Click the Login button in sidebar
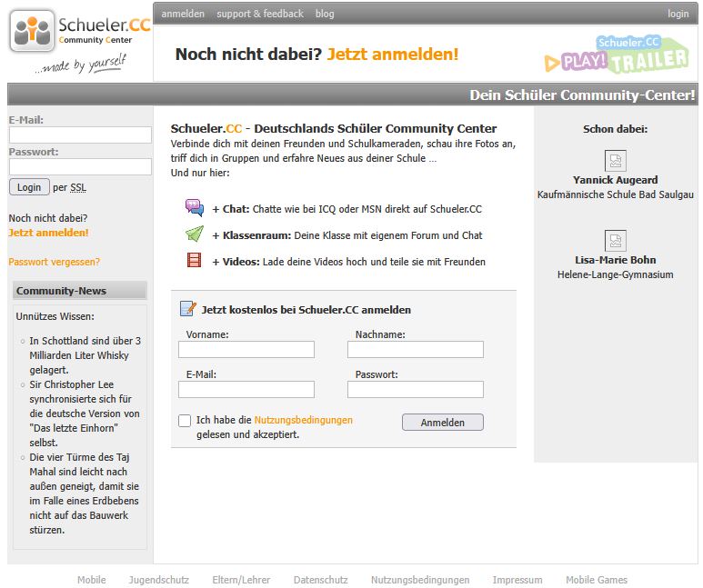This screenshot has width=703, height=588. click(29, 187)
